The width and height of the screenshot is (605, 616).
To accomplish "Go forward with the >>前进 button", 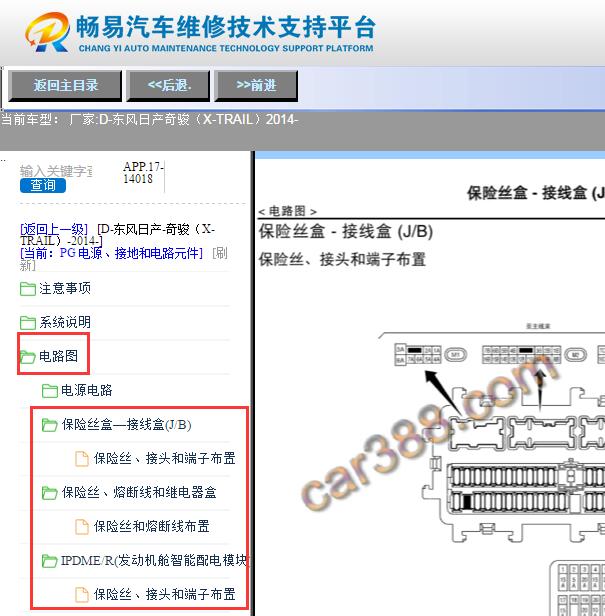I will click(x=256, y=86).
